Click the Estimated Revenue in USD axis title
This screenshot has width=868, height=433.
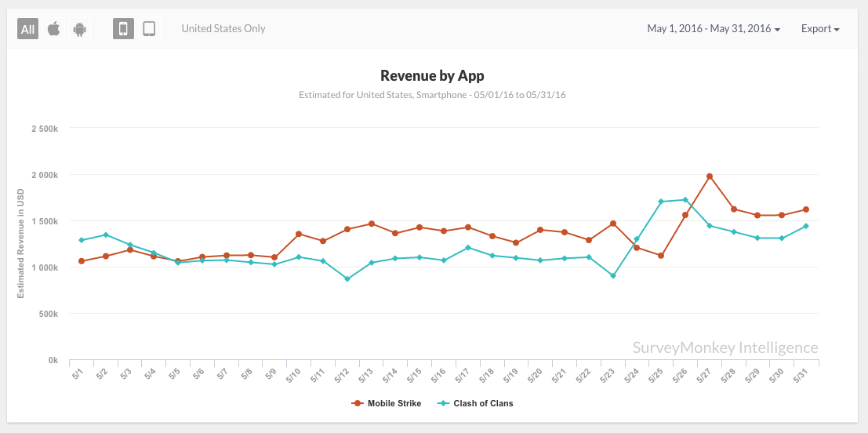coord(20,244)
